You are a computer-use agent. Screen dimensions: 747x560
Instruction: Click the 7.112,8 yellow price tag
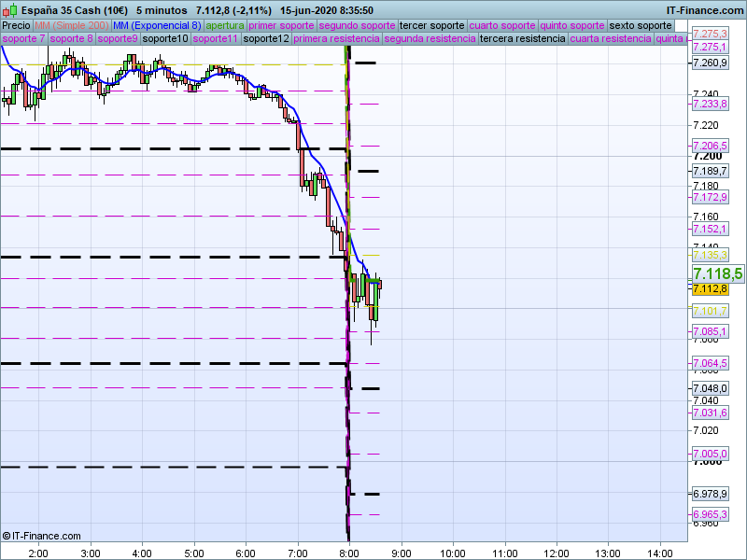710,288
